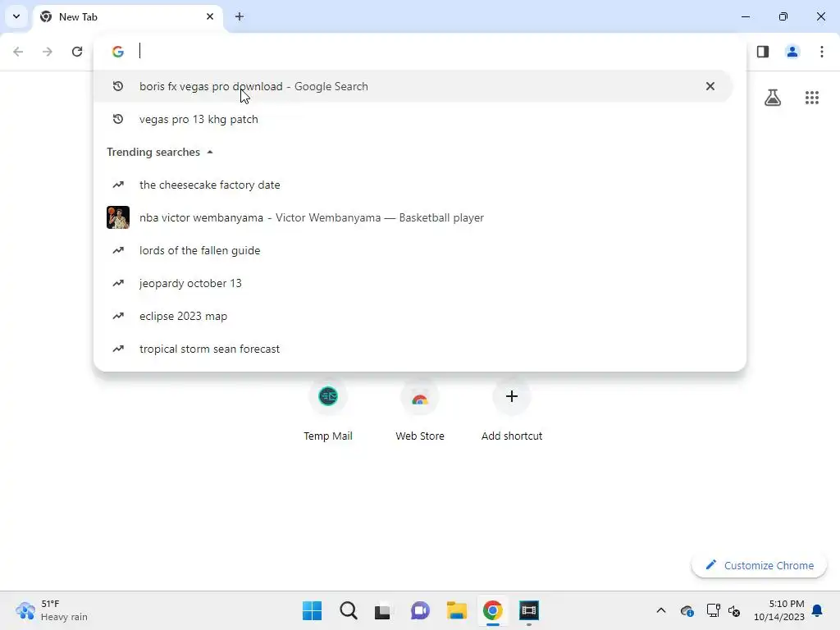The width and height of the screenshot is (840, 630).
Task: Open the Google apps grid
Action: click(x=812, y=98)
